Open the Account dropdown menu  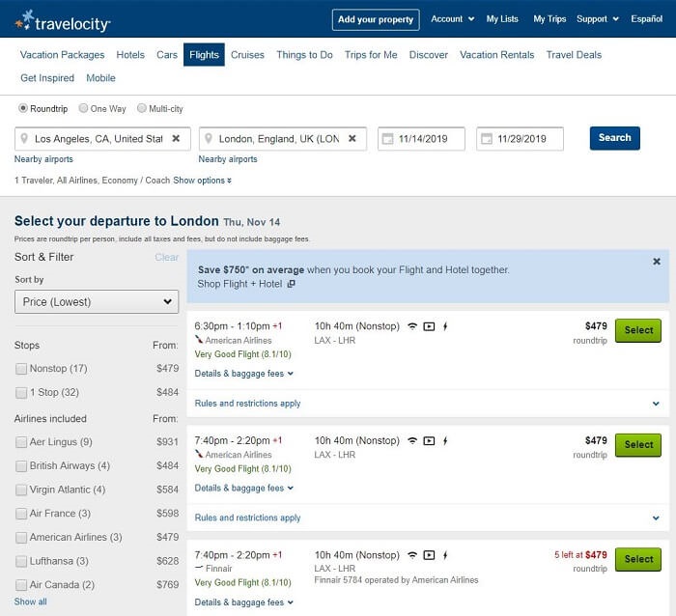452,19
